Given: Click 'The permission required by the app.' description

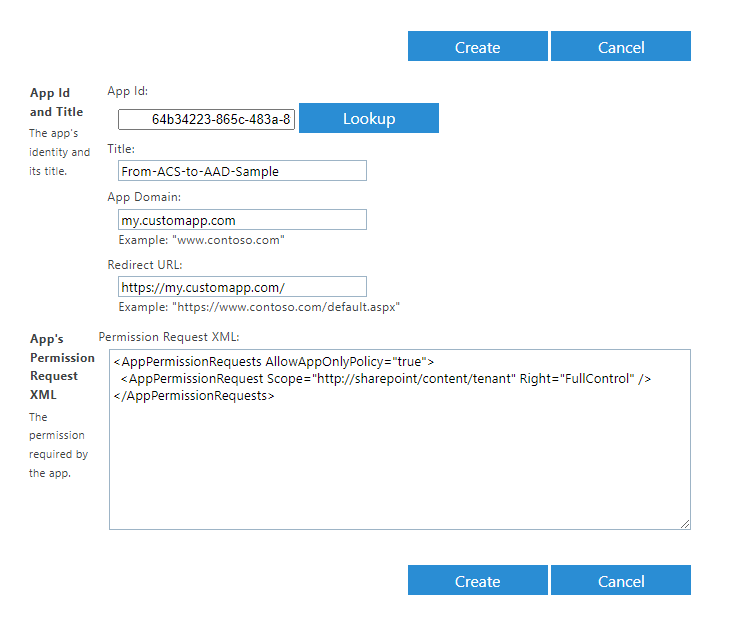Looking at the screenshot, I should [58, 445].
